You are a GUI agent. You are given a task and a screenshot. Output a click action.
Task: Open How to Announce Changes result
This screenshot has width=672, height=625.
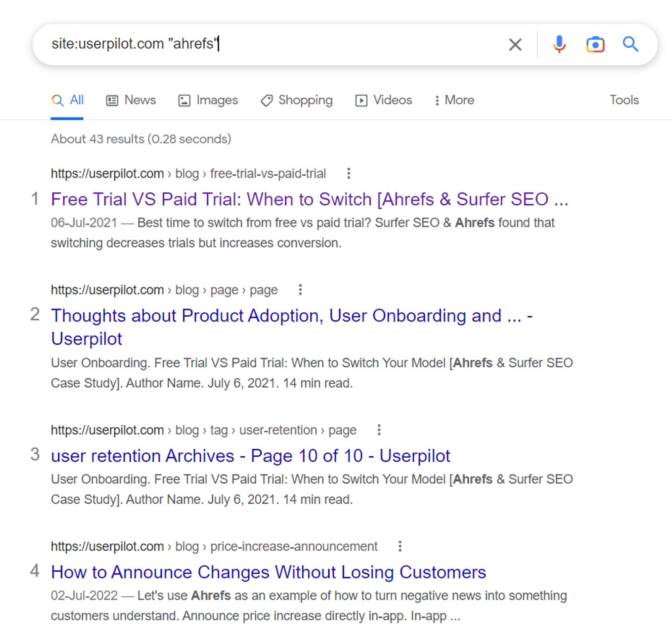268,572
